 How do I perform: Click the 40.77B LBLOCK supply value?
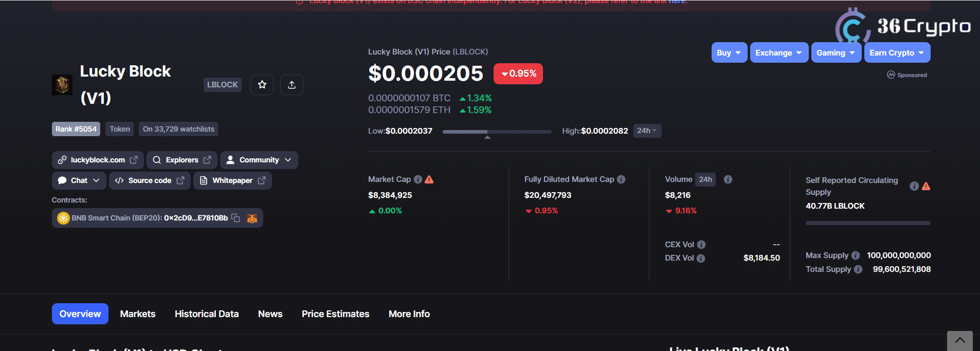point(835,206)
